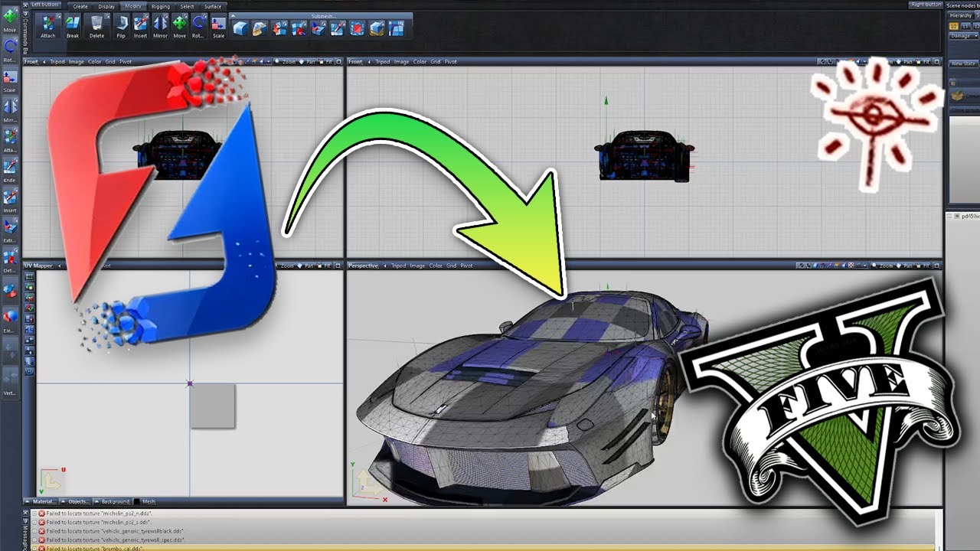The height and width of the screenshot is (551, 980).
Task: Select the Scale tool in Modify ribbon
Action: click(x=218, y=27)
